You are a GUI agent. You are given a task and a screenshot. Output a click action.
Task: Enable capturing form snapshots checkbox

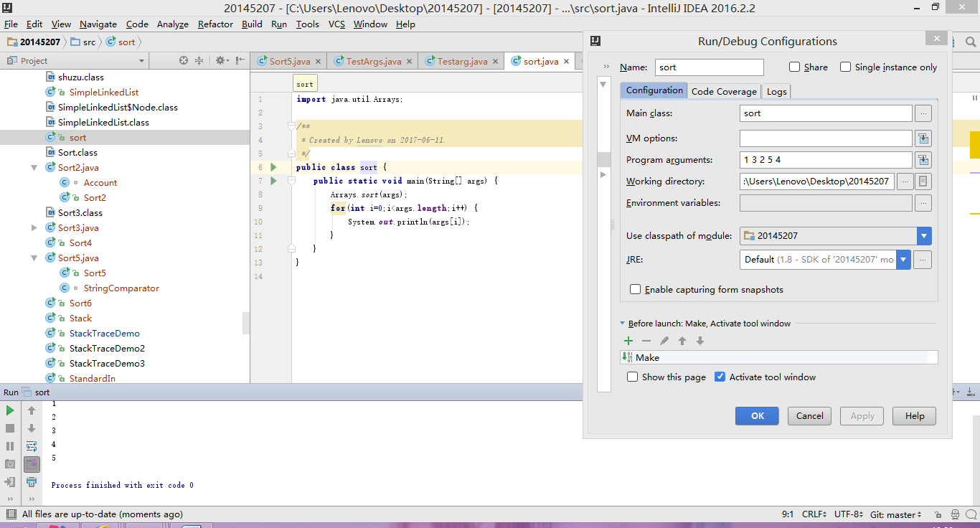tap(635, 290)
